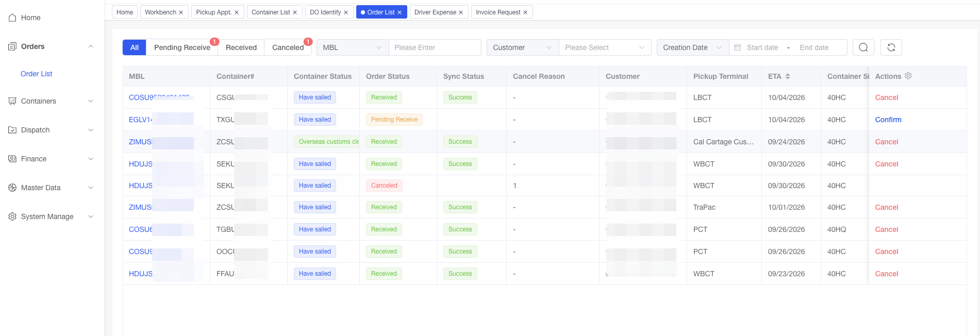Confirm the EGLV order at LBCT
Image resolution: width=980 pixels, height=336 pixels.
pyautogui.click(x=888, y=120)
